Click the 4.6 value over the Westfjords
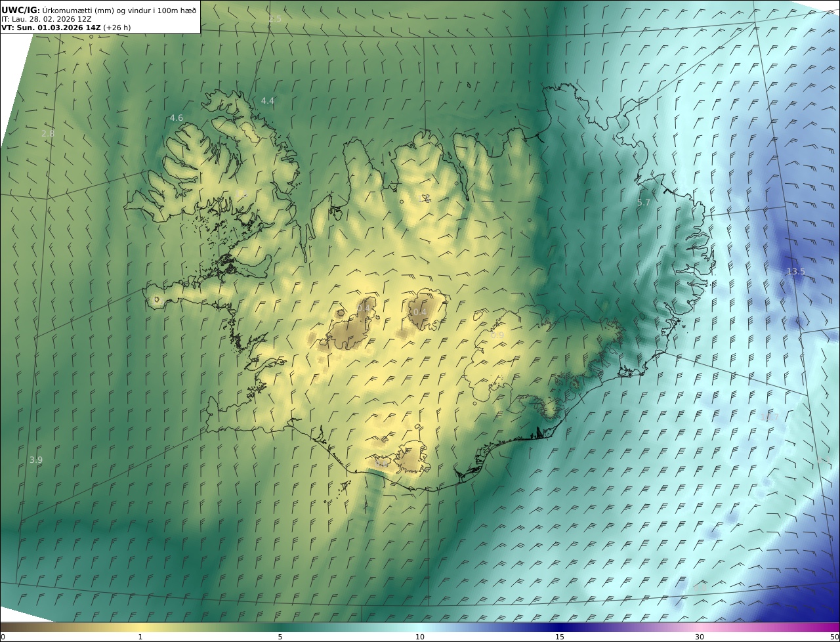Viewport: 840px width, 642px height. coord(177,118)
